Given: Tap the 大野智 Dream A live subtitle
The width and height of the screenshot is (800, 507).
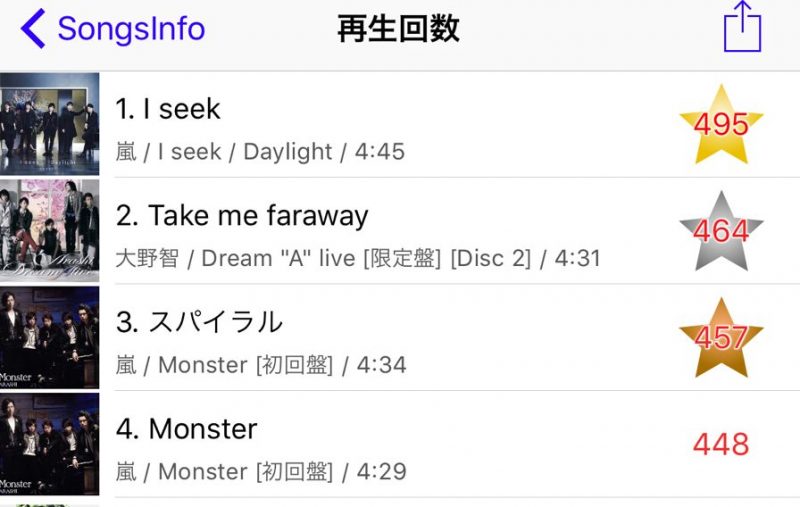Looking at the screenshot, I should [x=358, y=258].
